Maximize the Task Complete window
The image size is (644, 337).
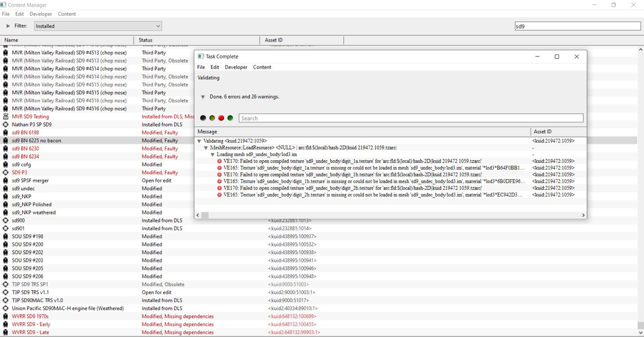(x=557, y=56)
